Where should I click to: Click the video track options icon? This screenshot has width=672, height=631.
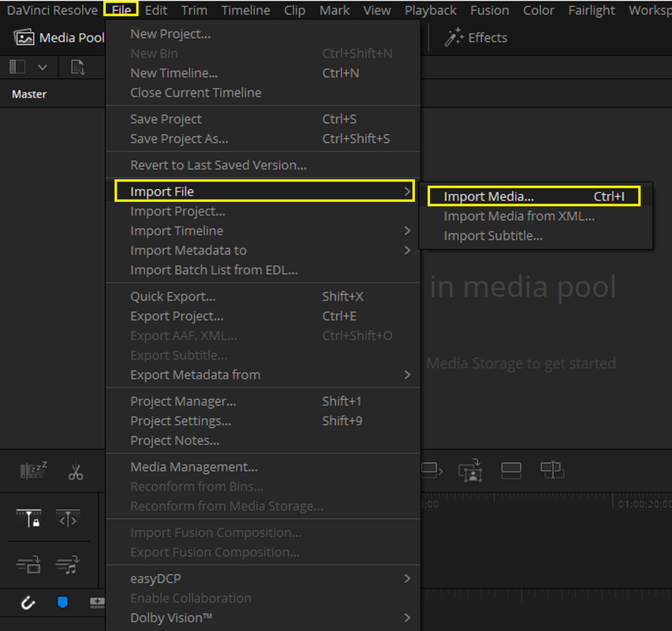tap(28, 565)
